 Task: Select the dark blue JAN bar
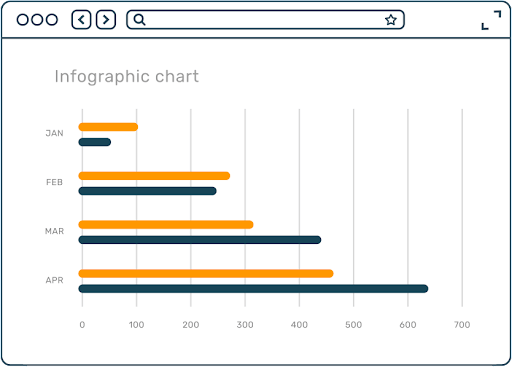coord(95,142)
